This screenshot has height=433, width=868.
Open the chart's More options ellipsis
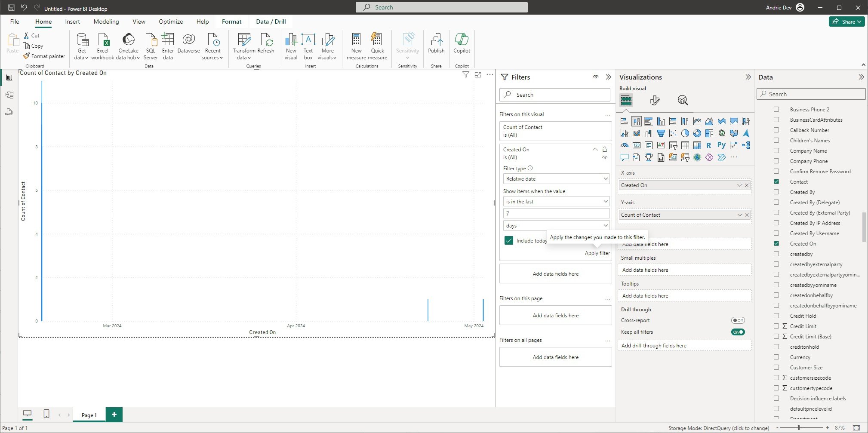point(490,75)
